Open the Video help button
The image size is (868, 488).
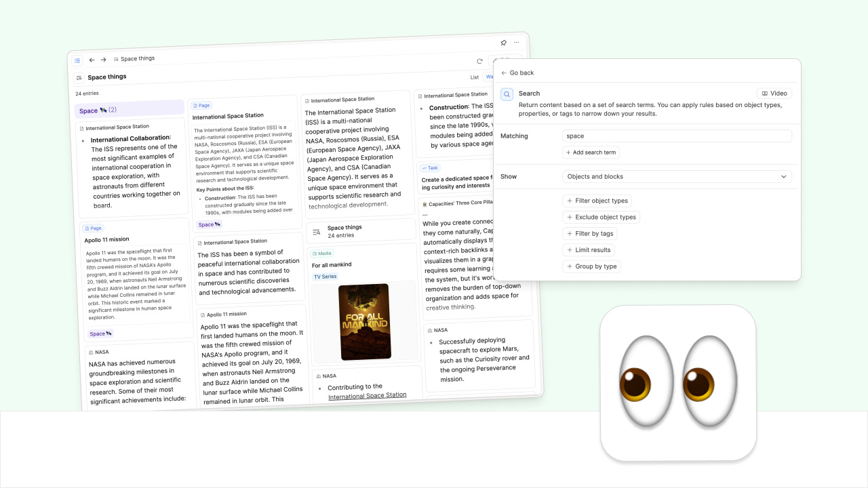[x=774, y=94]
